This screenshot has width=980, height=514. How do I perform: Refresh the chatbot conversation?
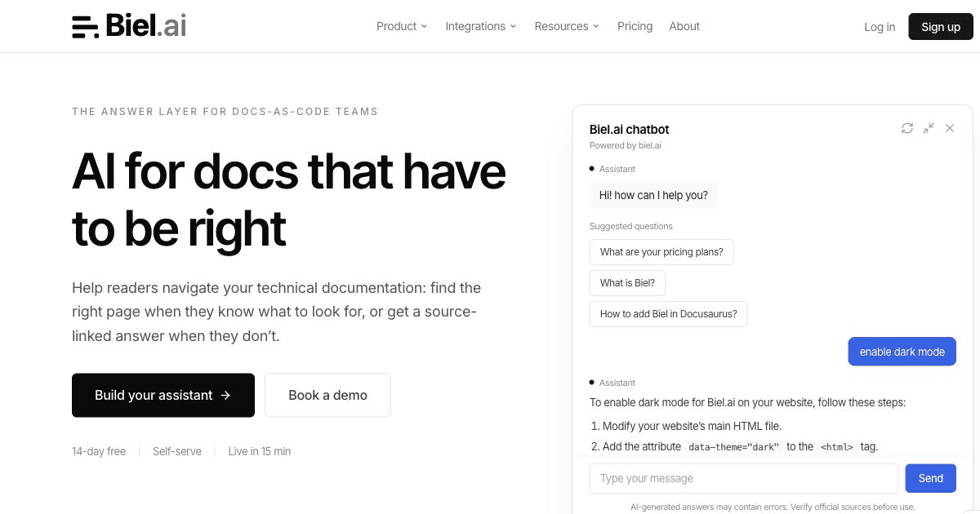pyautogui.click(x=907, y=128)
